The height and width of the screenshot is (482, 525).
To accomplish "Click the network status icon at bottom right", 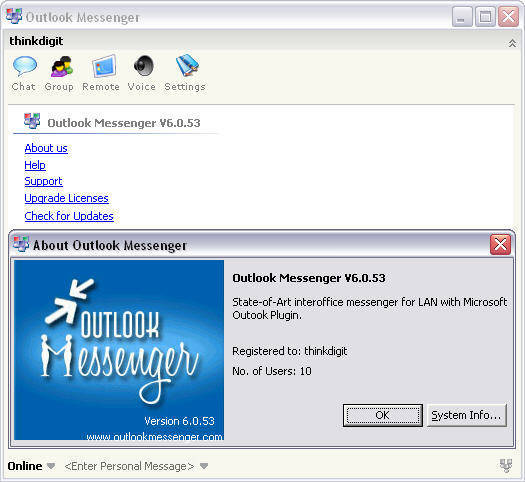I will (506, 466).
